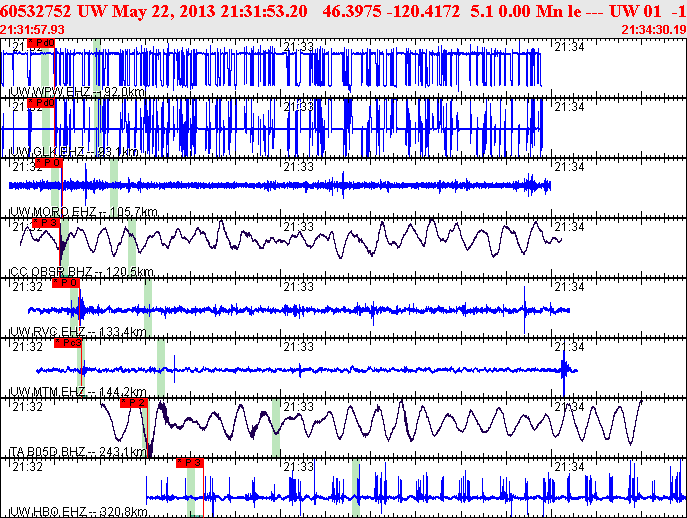The height and width of the screenshot is (518, 687).
Task: Click the 21:34 tick label on WPW trace
Action: click(x=569, y=47)
